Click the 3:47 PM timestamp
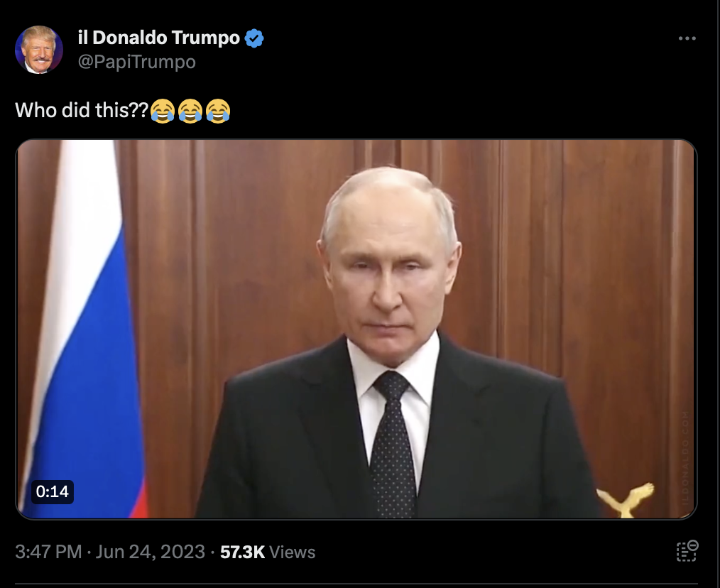The image size is (720, 588). 48,552
